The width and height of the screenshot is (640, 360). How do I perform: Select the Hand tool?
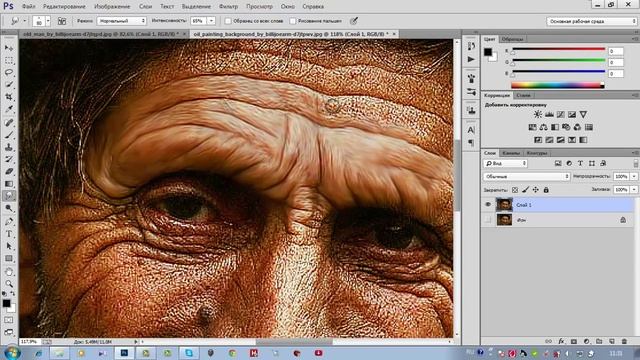pyautogui.click(x=9, y=271)
